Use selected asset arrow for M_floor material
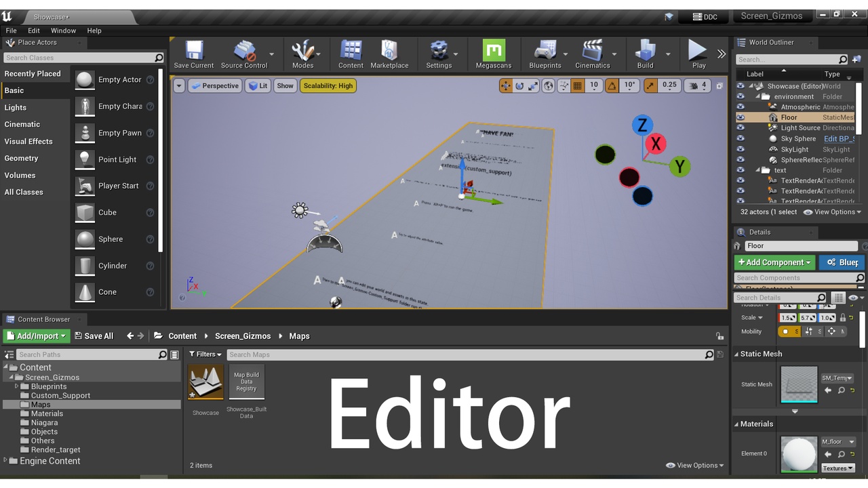This screenshot has height=488, width=868. (828, 454)
